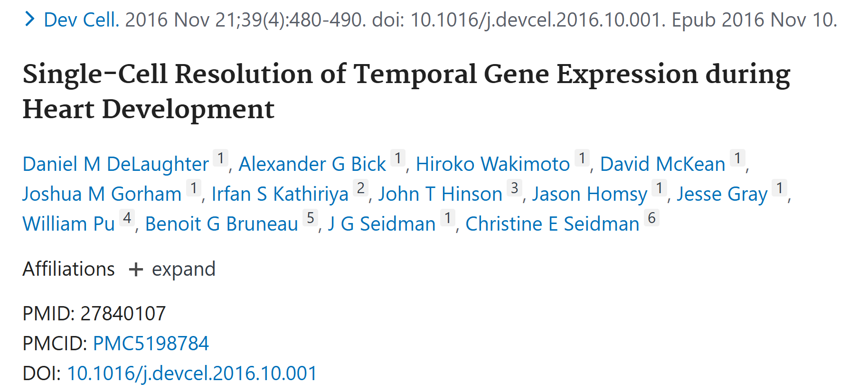Select author Alexander G Bick
The image size is (868, 392).
point(312,164)
